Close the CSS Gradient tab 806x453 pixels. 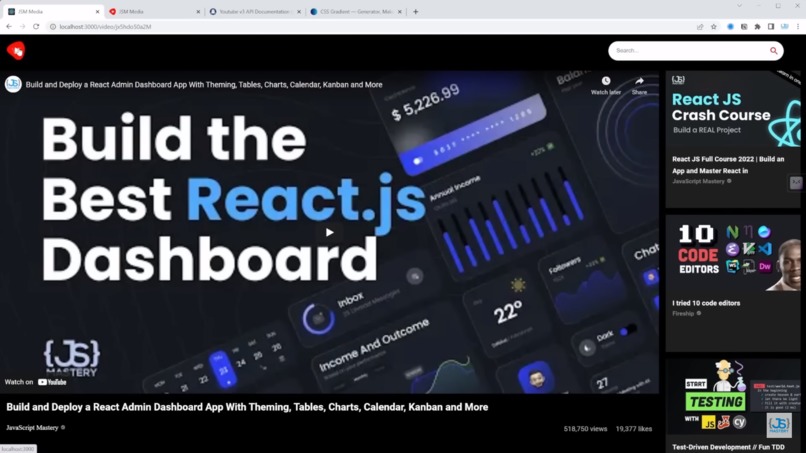click(399, 11)
